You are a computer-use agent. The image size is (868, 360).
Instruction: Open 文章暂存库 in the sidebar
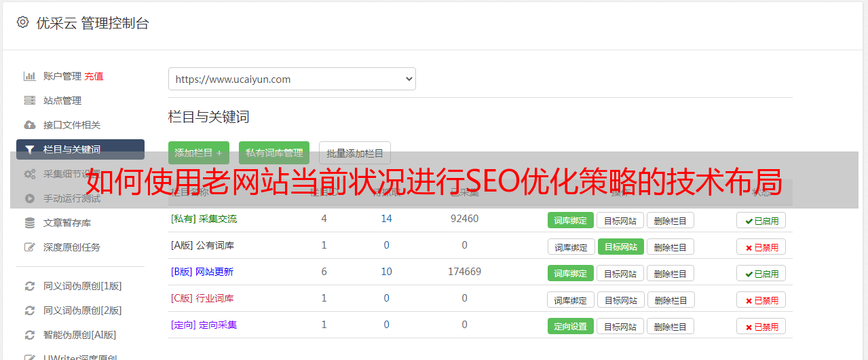pyautogui.click(x=67, y=223)
